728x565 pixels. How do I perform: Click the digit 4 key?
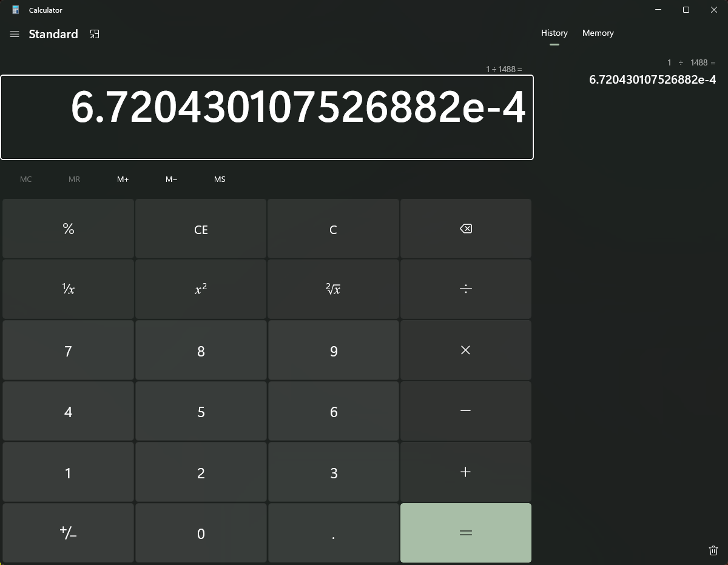[x=68, y=411]
